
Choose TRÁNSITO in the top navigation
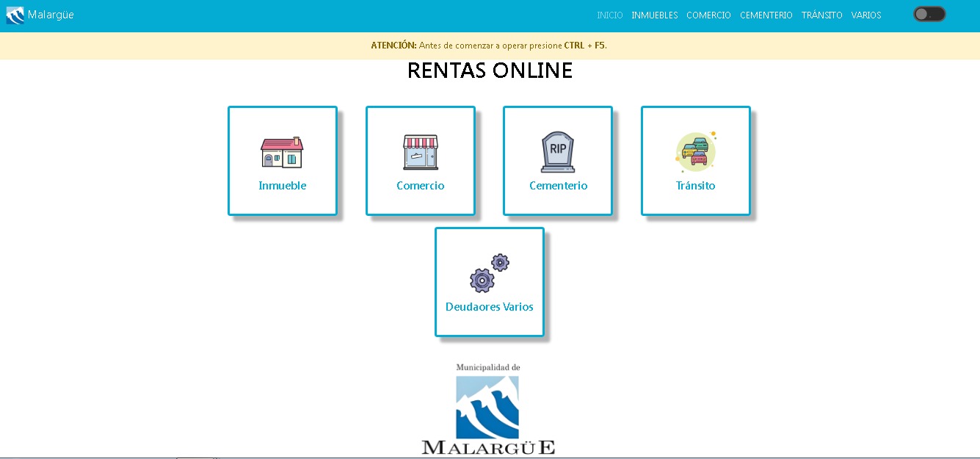[821, 15]
